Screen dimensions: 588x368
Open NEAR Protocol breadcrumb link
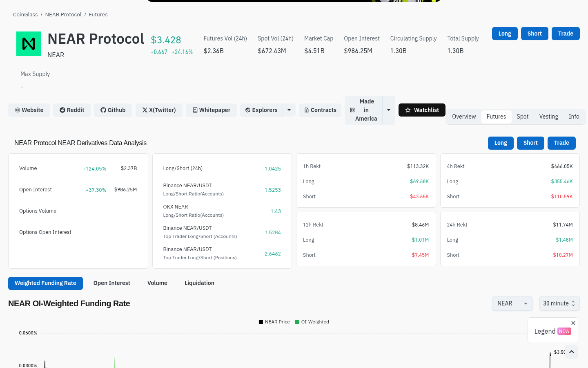(63, 15)
